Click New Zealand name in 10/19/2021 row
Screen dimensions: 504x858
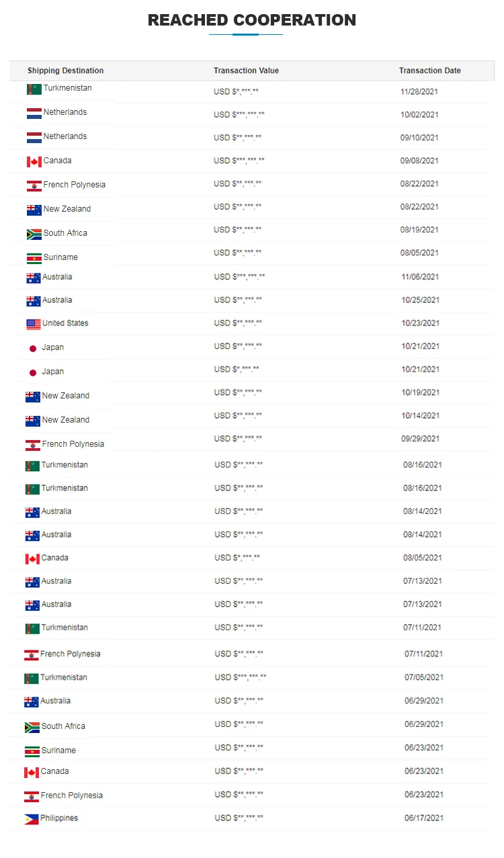pyautogui.click(x=66, y=396)
